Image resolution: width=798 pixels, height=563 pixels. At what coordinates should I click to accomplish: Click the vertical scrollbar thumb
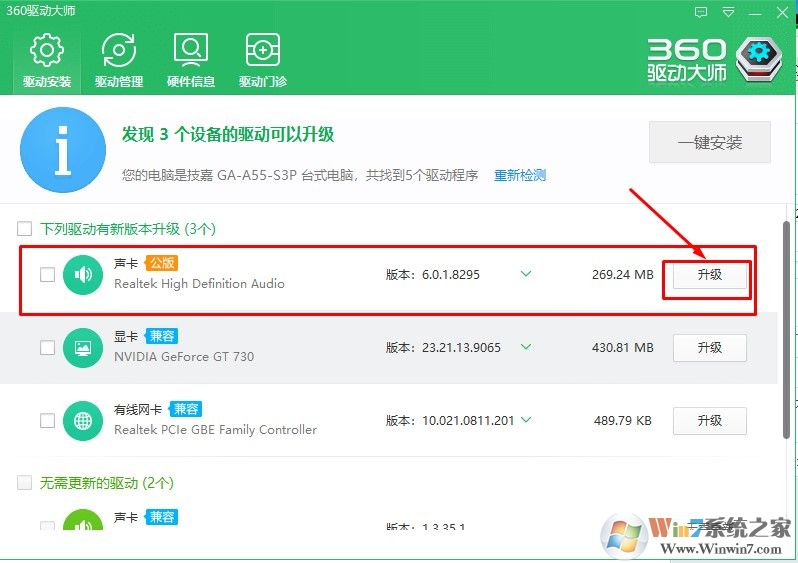coord(786,329)
